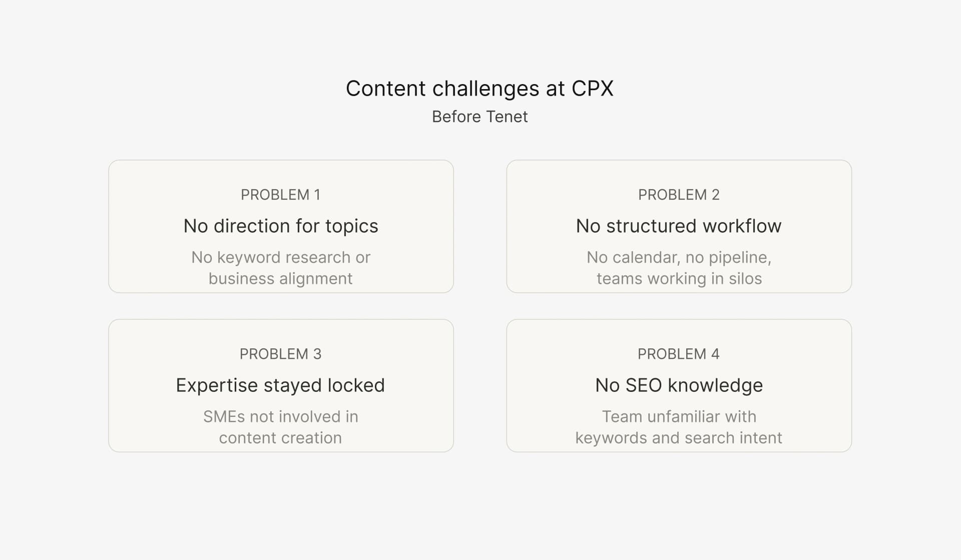Select the 'Before Tenet' subtitle
961x560 pixels.
479,117
